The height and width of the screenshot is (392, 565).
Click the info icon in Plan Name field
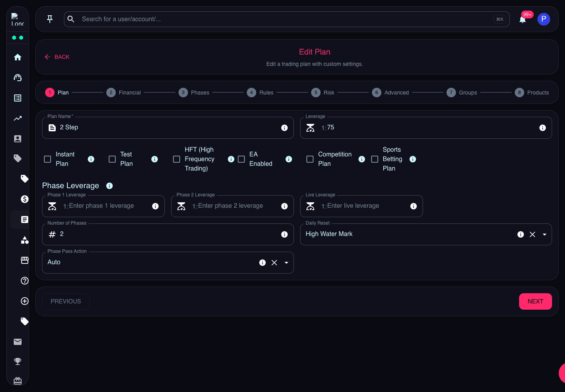[x=284, y=128]
